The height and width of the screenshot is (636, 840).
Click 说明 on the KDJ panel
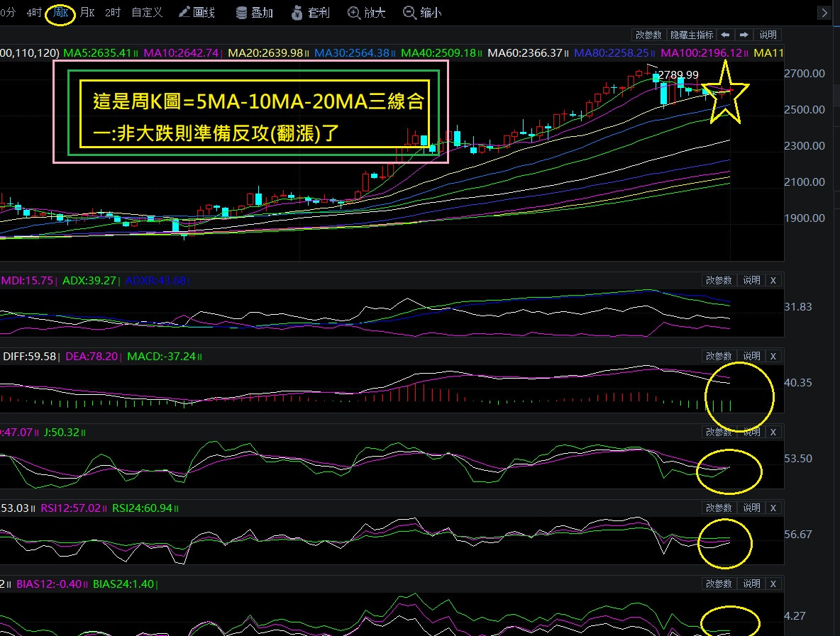pos(751,432)
